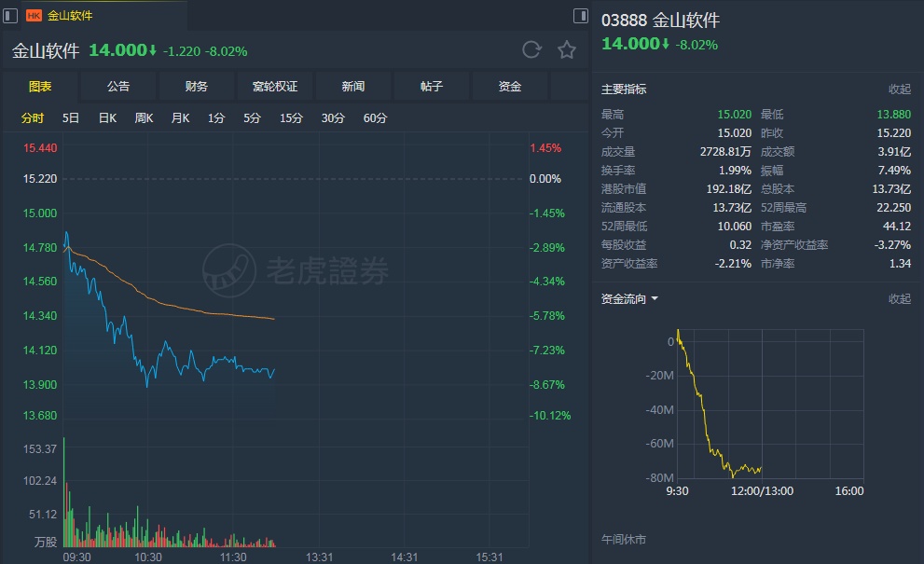
Task: Open the 新闻 tab
Action: [x=353, y=87]
